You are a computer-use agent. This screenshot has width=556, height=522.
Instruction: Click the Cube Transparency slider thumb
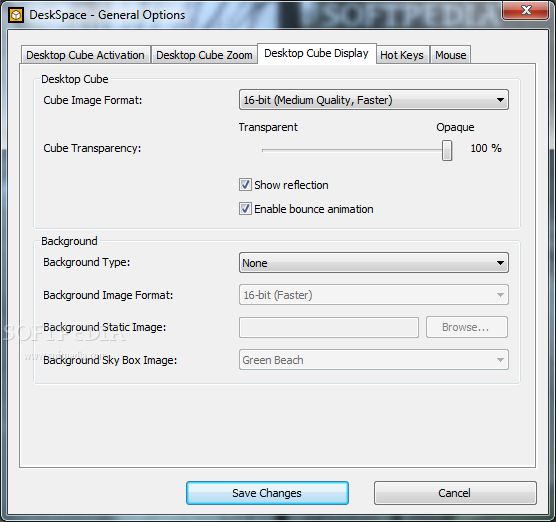click(447, 150)
